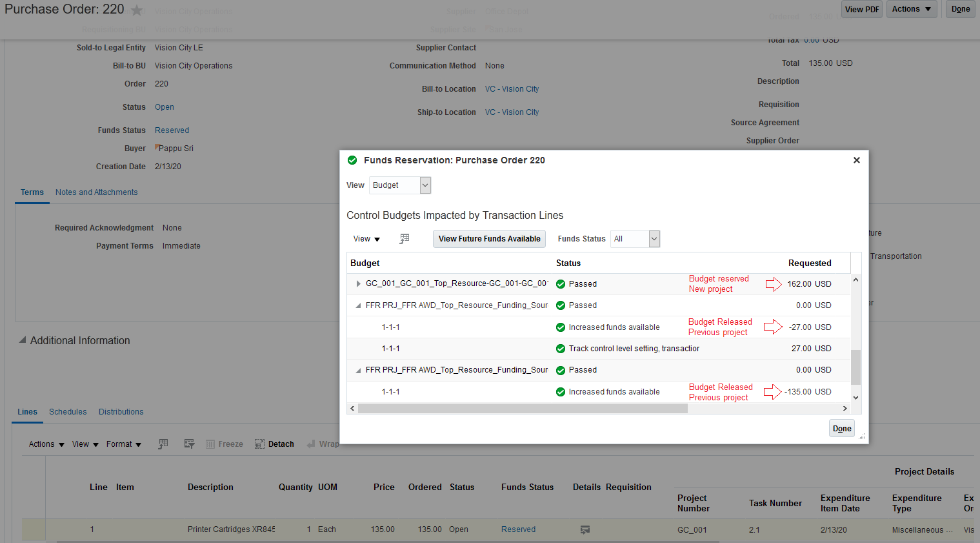Detach the lines table
980x543 pixels.
[x=274, y=444]
